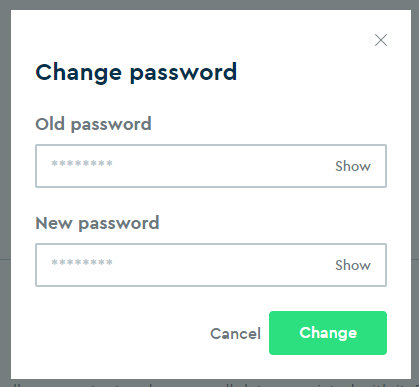Reveal the new password text
This screenshot has width=419, height=387.
point(353,265)
